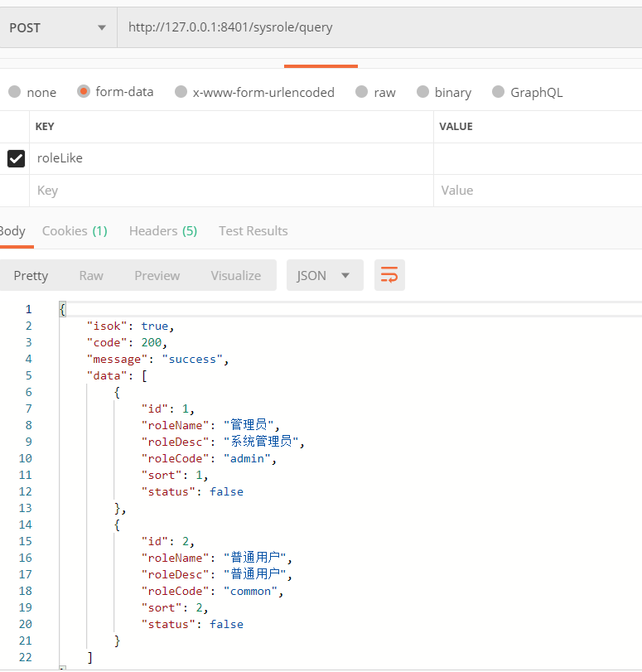Toggle the word wrap icon button
642x672 pixels.
coord(389,275)
